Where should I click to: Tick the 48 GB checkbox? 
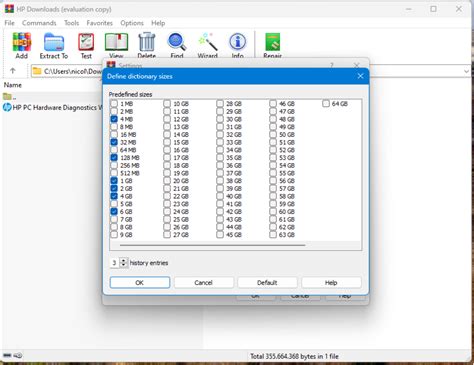[x=273, y=119]
